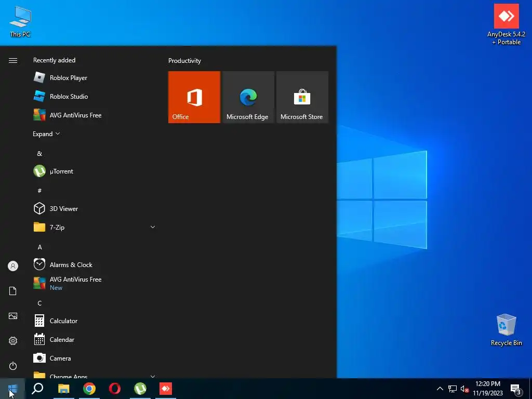The width and height of the screenshot is (532, 399).
Task: Launch Opera browser from taskbar
Action: click(115, 389)
